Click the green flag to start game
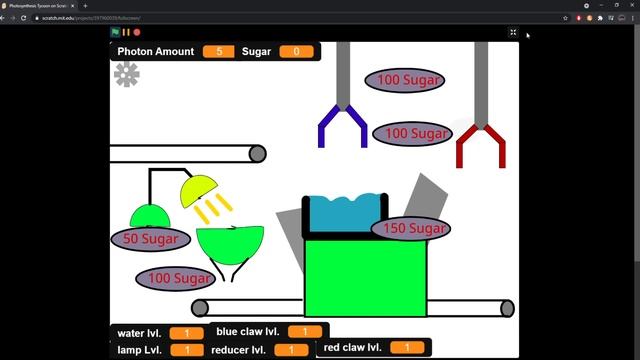Image resolution: width=640 pixels, height=360 pixels. pos(115,32)
